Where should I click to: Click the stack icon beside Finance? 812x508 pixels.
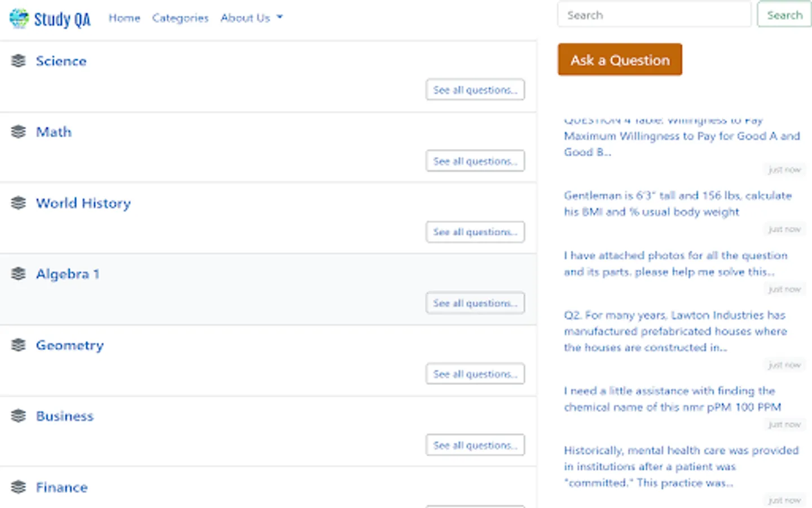pos(19,487)
